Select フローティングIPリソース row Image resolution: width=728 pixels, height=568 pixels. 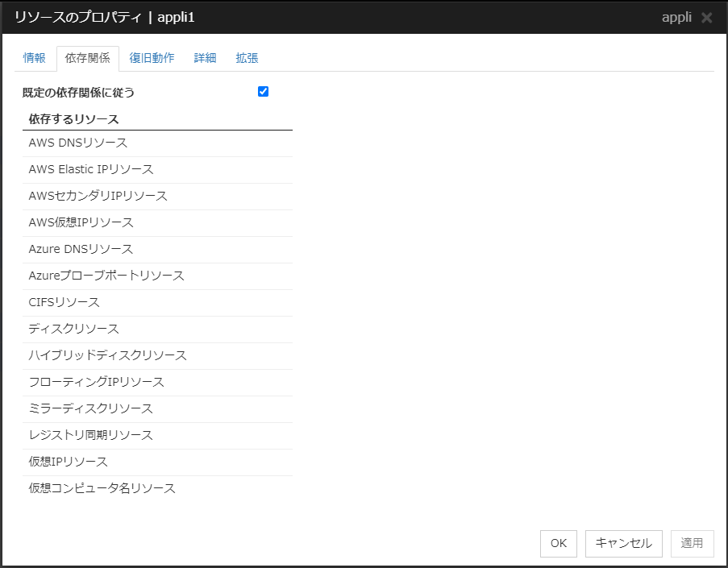pyautogui.click(x=96, y=382)
